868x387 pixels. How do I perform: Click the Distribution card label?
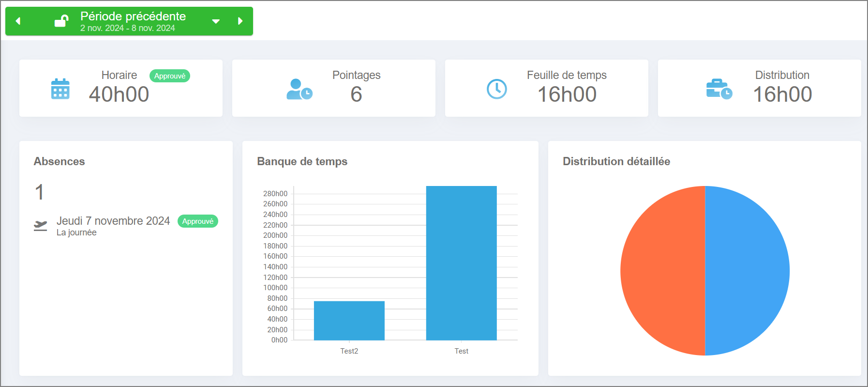782,75
